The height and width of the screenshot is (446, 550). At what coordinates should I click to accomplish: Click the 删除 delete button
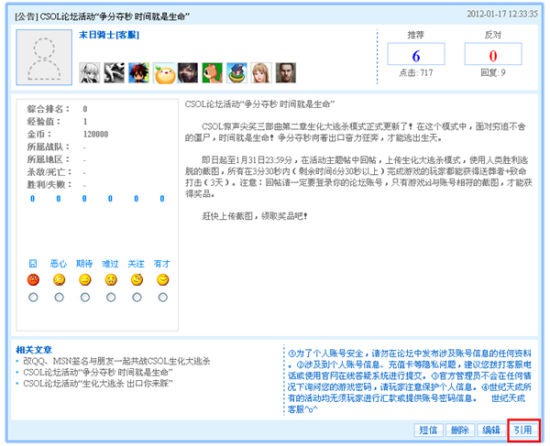pos(460,430)
